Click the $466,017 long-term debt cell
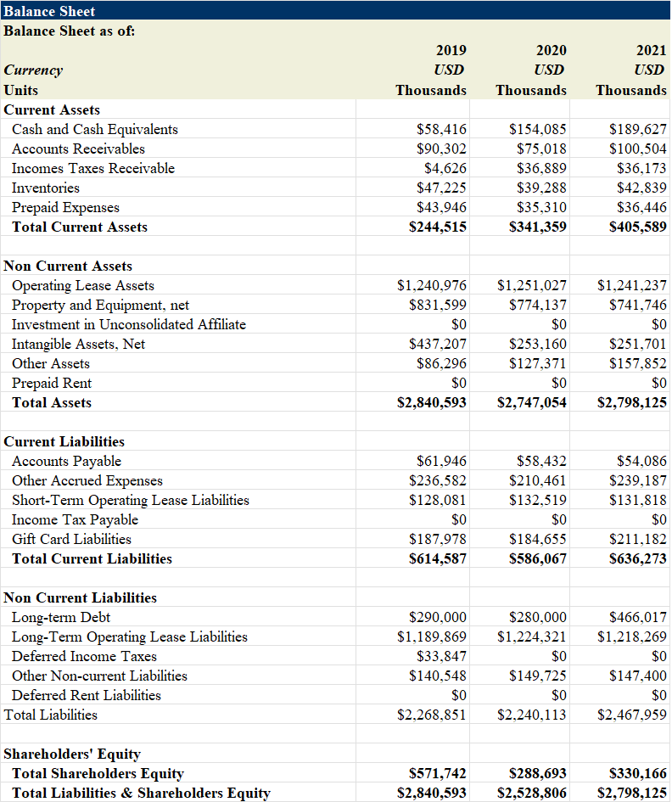672x802 pixels. coord(638,617)
